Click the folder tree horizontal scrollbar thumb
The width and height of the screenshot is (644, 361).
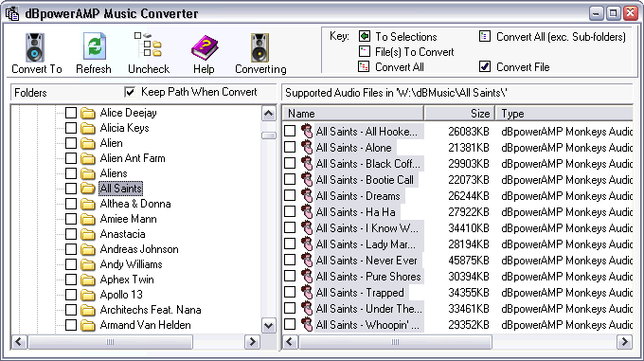[110, 342]
